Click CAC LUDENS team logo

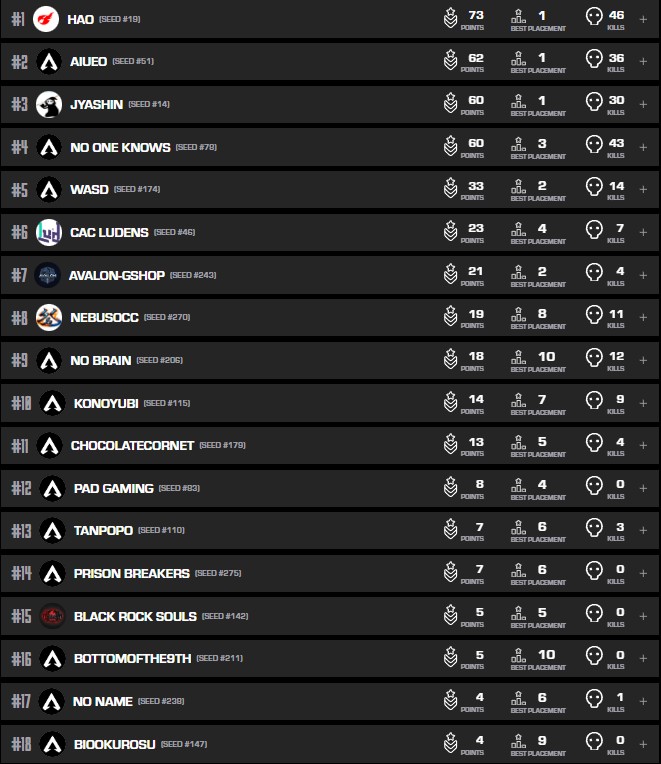click(49, 232)
